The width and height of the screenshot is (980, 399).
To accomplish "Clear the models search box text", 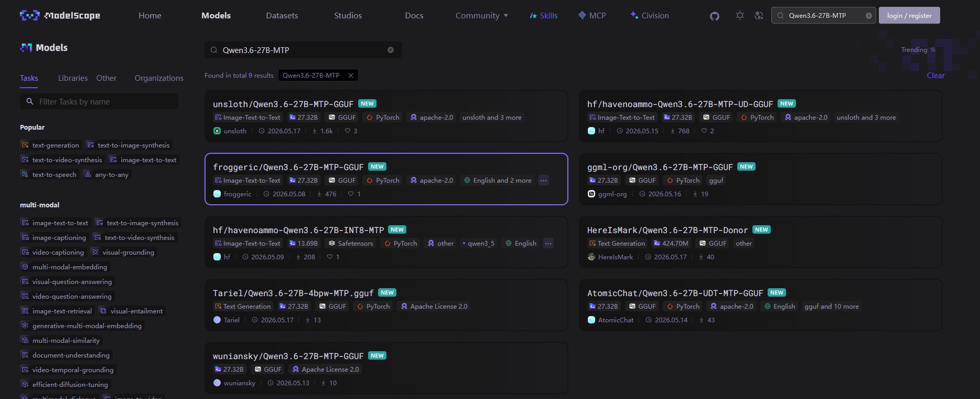I will (390, 50).
